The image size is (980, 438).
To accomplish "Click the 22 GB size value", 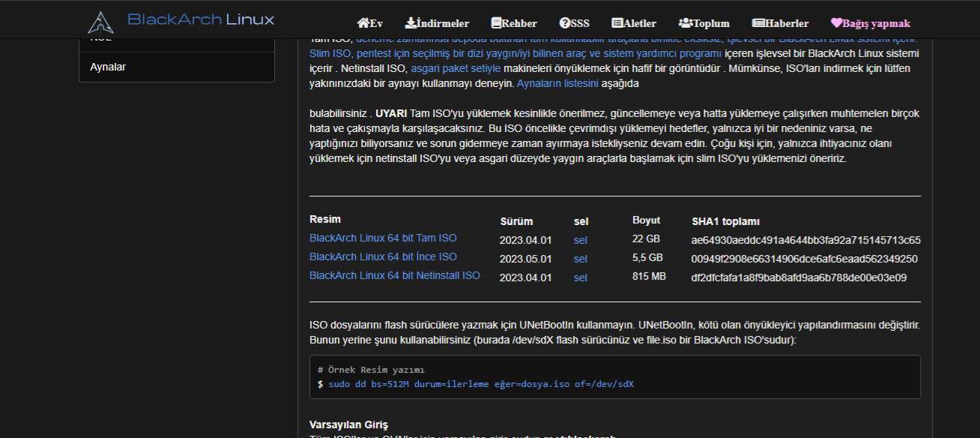I will pyautogui.click(x=646, y=238).
